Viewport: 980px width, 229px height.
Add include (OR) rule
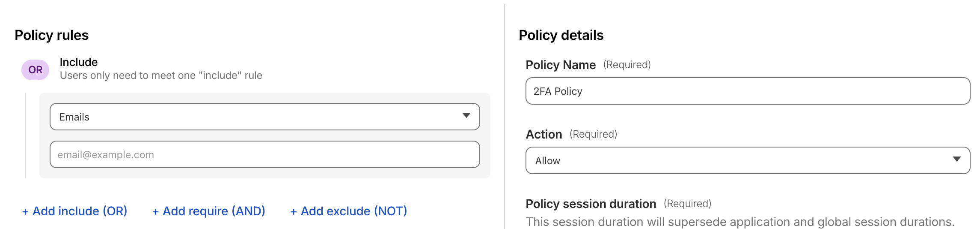click(80, 211)
